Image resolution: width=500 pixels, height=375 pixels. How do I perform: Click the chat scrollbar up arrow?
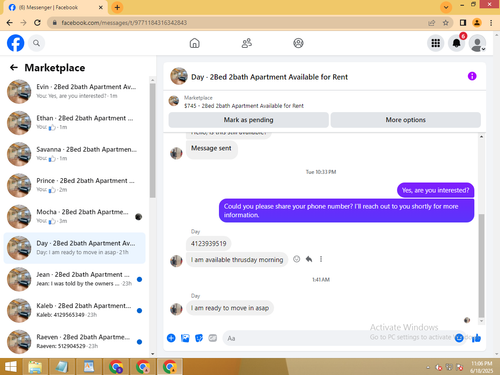(481, 137)
